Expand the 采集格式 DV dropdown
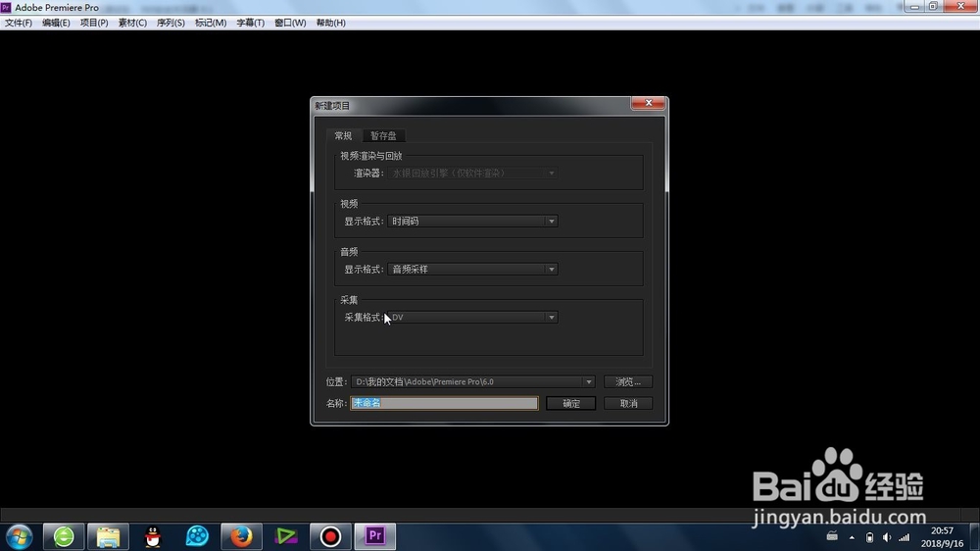This screenshot has width=980, height=551. click(472, 317)
